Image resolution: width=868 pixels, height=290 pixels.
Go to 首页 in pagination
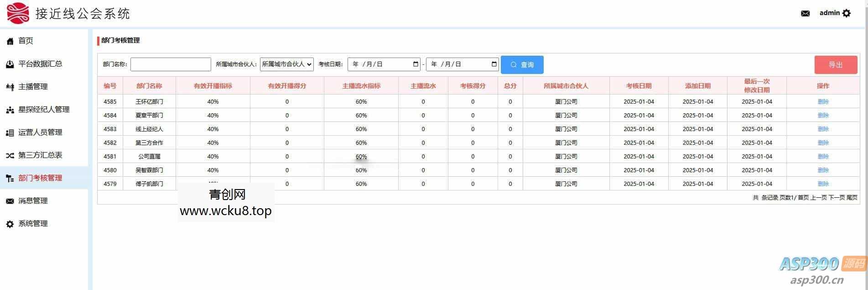coord(803,198)
